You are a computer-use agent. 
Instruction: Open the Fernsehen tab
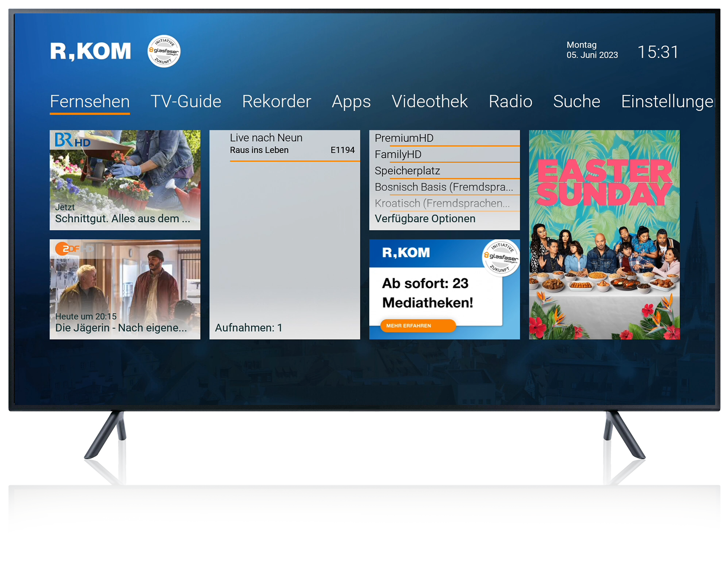coord(90,102)
